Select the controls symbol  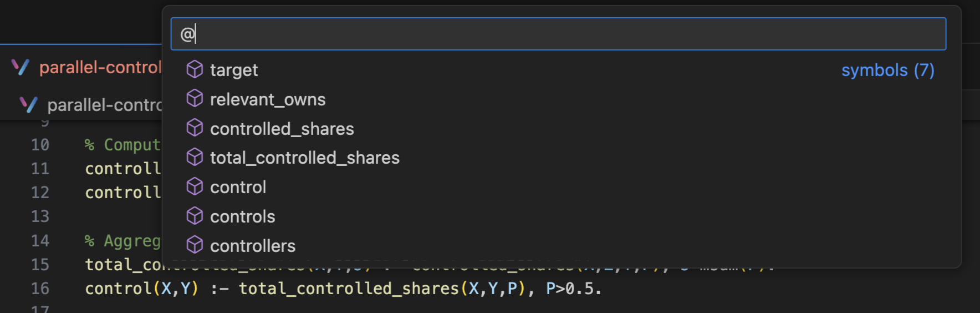tap(562, 216)
